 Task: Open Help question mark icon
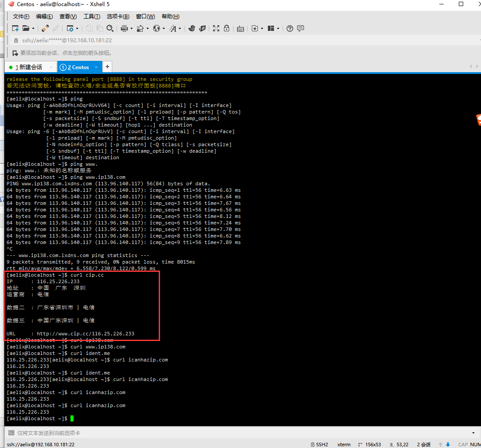click(x=290, y=29)
